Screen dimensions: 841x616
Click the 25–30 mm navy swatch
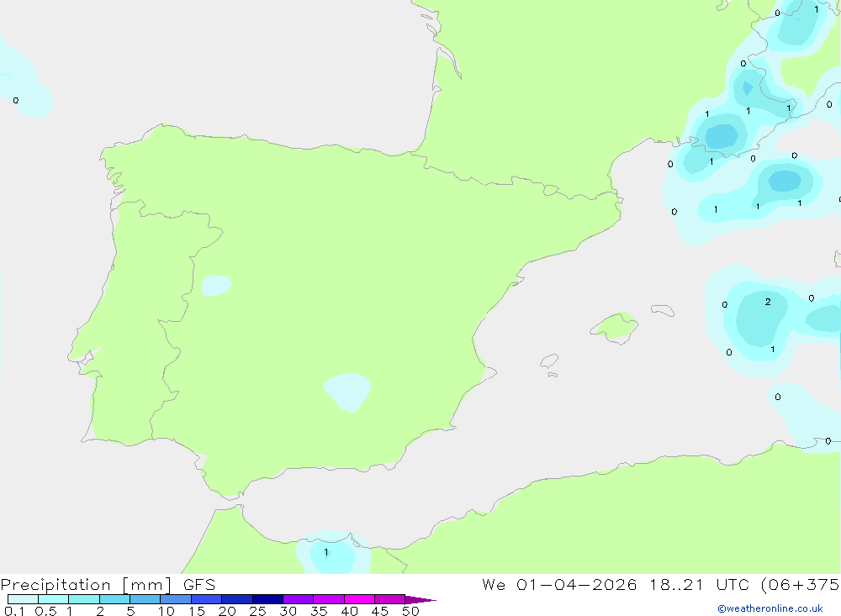(x=267, y=599)
